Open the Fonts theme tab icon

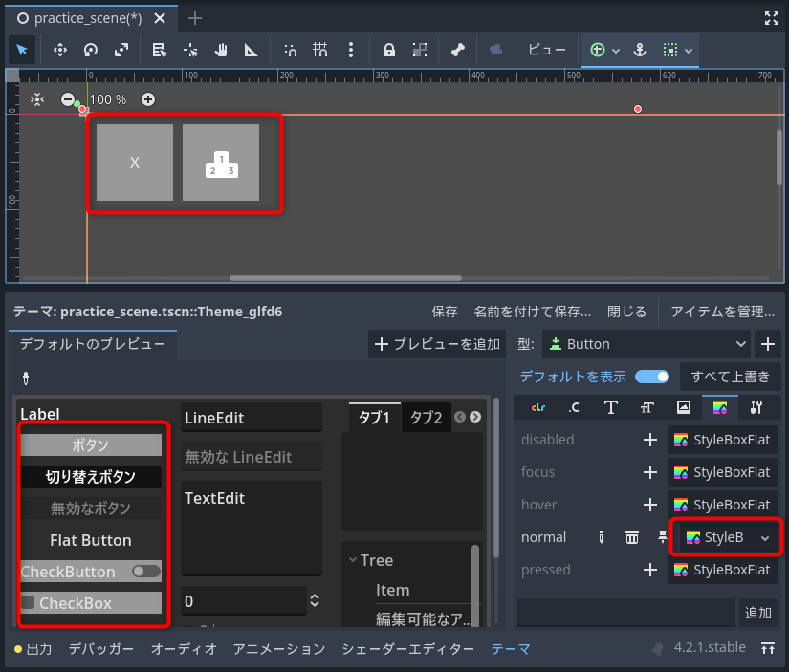click(x=610, y=407)
